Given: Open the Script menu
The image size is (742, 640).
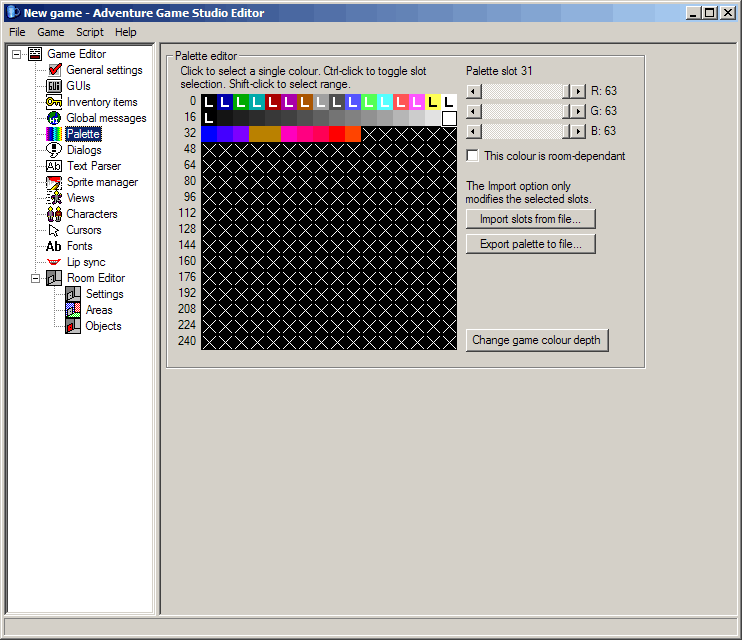Looking at the screenshot, I should tap(90, 32).
